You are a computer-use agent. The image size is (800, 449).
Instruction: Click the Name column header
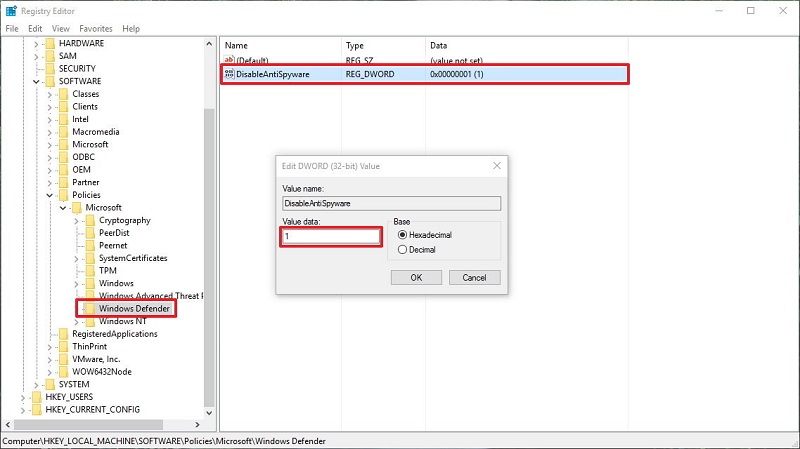click(236, 45)
